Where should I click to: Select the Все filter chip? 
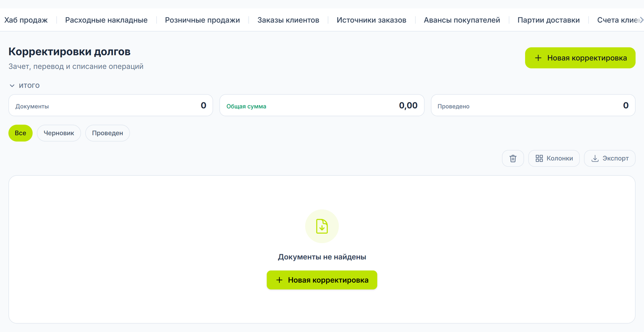pos(21,133)
